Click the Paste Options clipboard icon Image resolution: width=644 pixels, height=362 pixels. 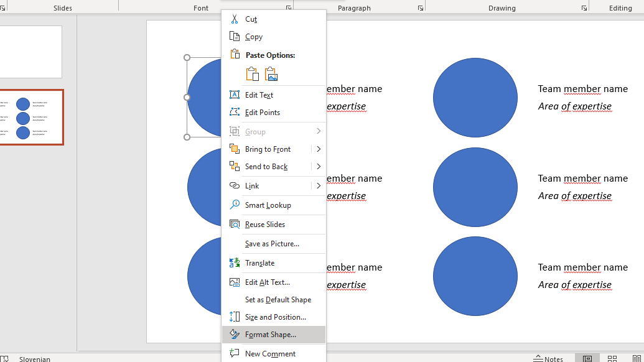point(235,54)
